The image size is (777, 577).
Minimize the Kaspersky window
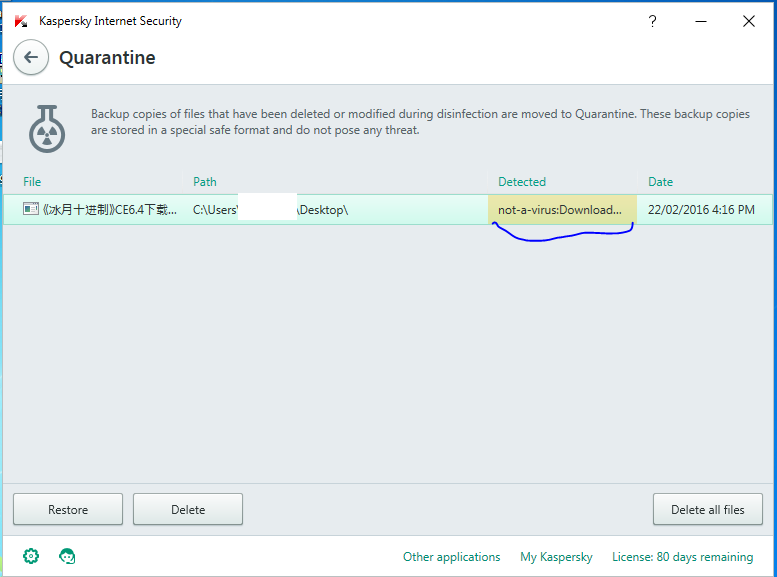coord(701,21)
